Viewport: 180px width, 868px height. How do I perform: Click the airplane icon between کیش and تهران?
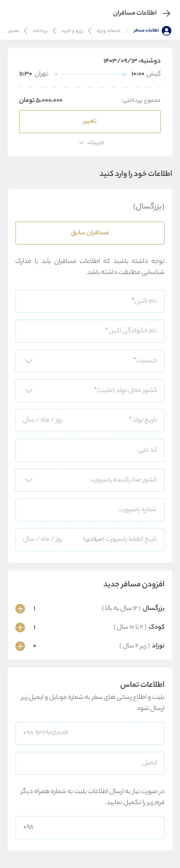[x=125, y=74]
